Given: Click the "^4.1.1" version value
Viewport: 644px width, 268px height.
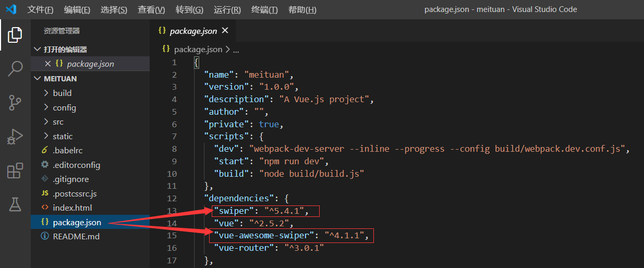Looking at the screenshot, I should pos(345,236).
